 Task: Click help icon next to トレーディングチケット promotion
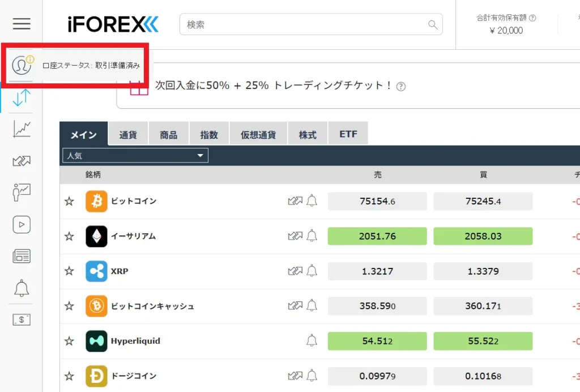400,87
